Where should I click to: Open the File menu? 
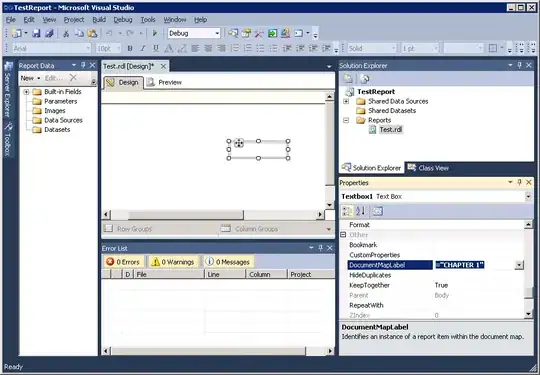tap(11, 20)
